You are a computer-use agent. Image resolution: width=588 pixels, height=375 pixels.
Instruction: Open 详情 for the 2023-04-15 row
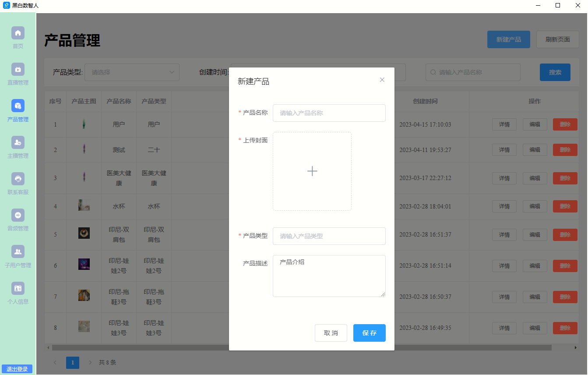tap(504, 124)
